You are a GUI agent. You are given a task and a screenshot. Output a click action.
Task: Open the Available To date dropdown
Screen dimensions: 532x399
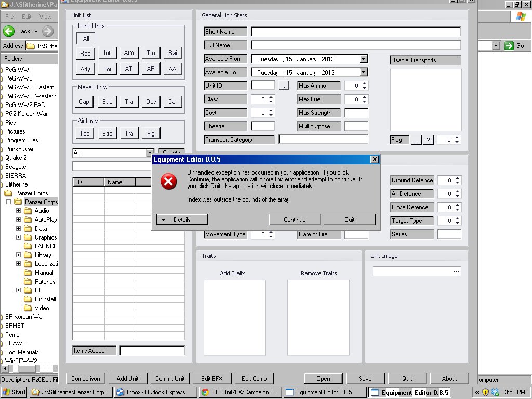pos(363,72)
